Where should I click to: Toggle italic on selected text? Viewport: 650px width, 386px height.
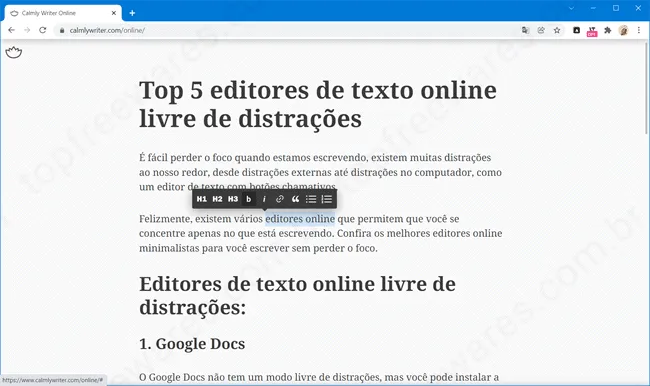coord(264,199)
